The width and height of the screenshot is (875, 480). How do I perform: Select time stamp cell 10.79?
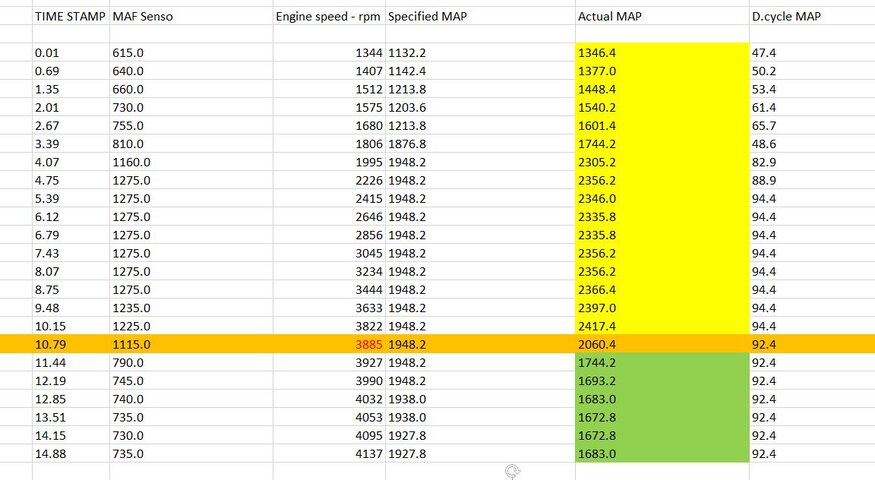click(x=70, y=344)
